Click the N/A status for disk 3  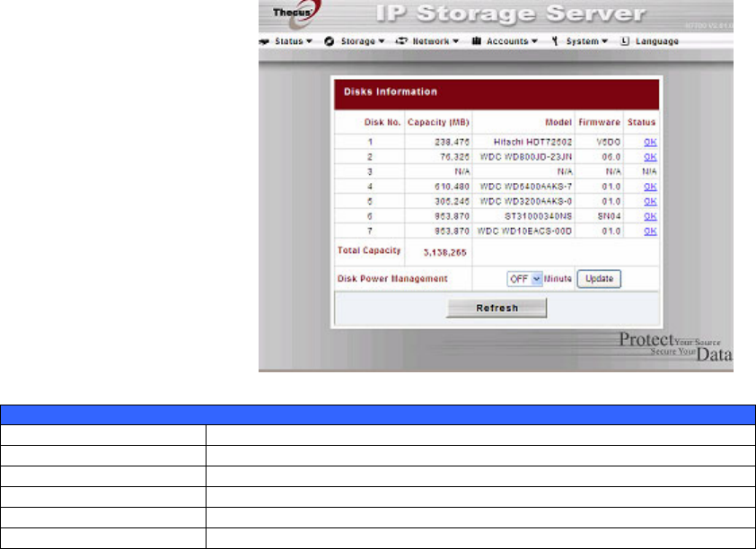tap(649, 172)
